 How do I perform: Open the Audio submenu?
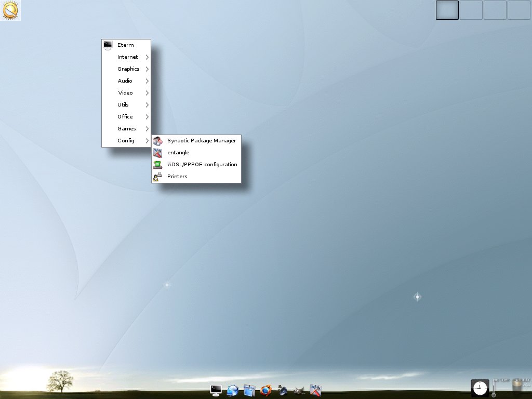click(126, 81)
